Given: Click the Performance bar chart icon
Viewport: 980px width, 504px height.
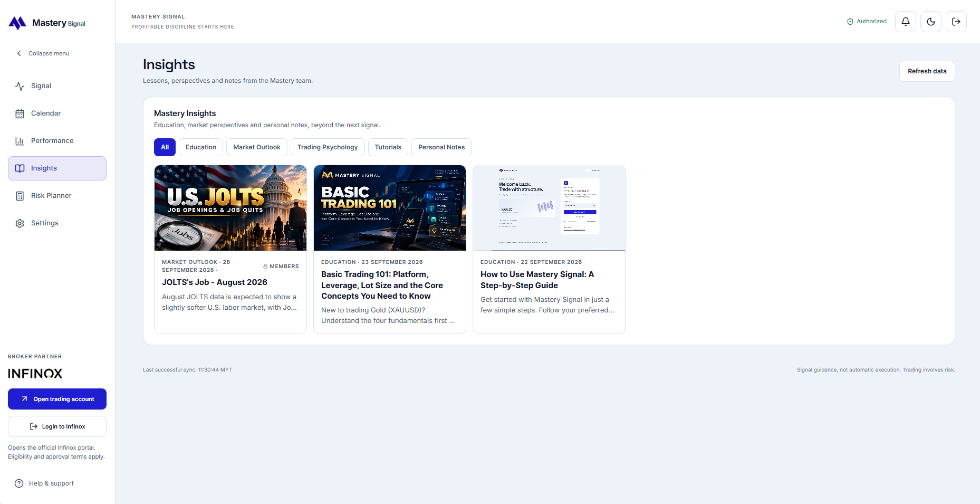Looking at the screenshot, I should click(20, 141).
